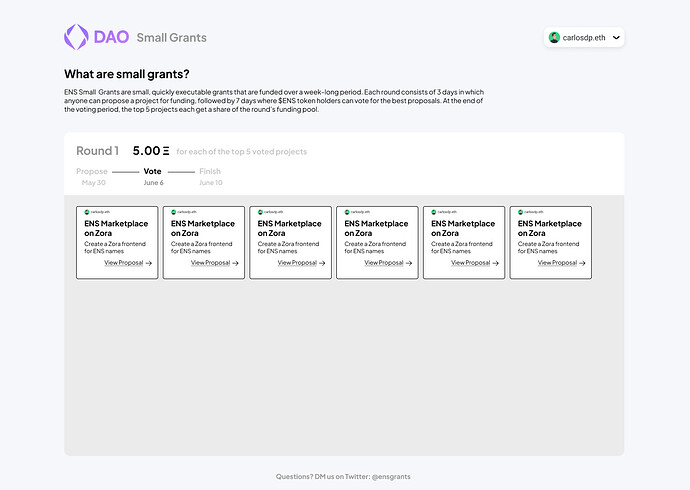Click the carlosdp.eth profile avatar
690x490 pixels.
pyautogui.click(x=554, y=37)
